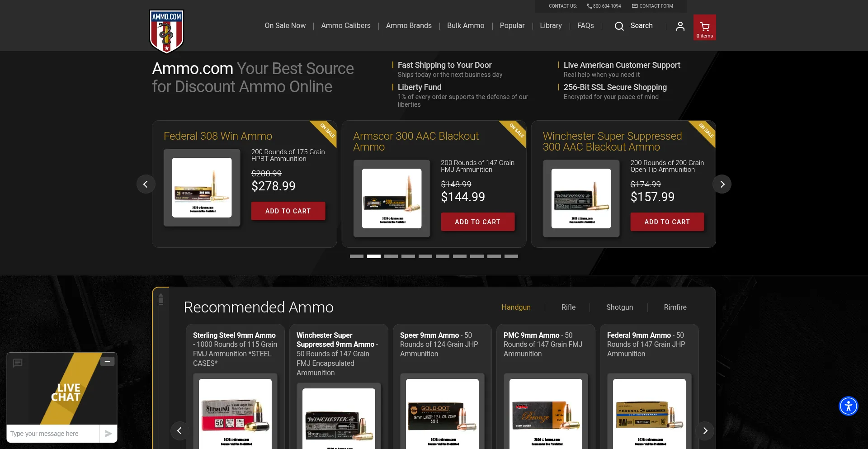This screenshot has height=449, width=868.
Task: Click the phone icon beside 800-604-1094
Action: coord(589,6)
